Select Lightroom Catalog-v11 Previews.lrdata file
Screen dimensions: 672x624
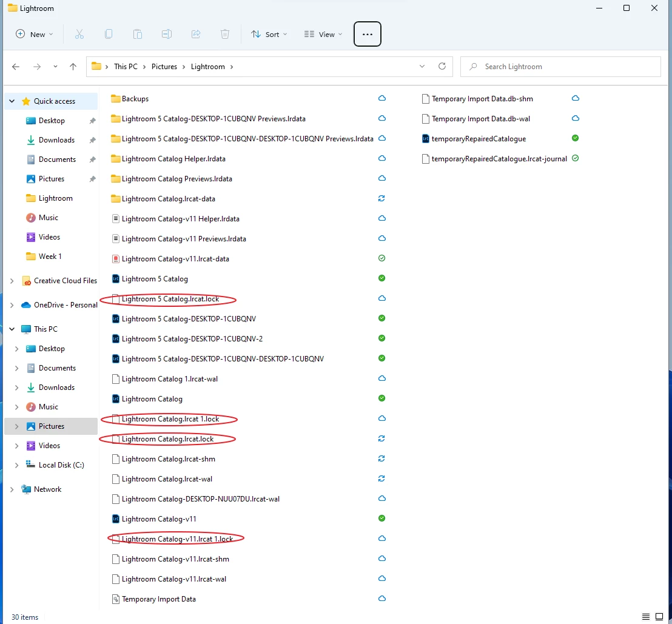183,239
